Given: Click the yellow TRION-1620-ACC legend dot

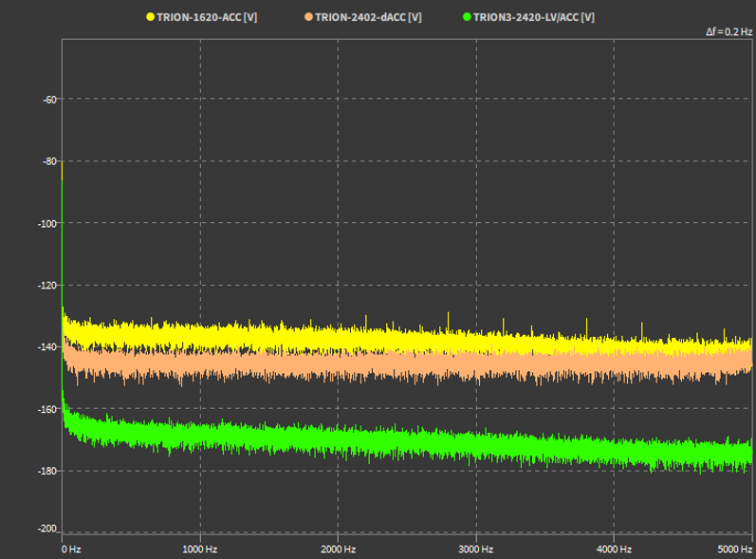Looking at the screenshot, I should [150, 17].
